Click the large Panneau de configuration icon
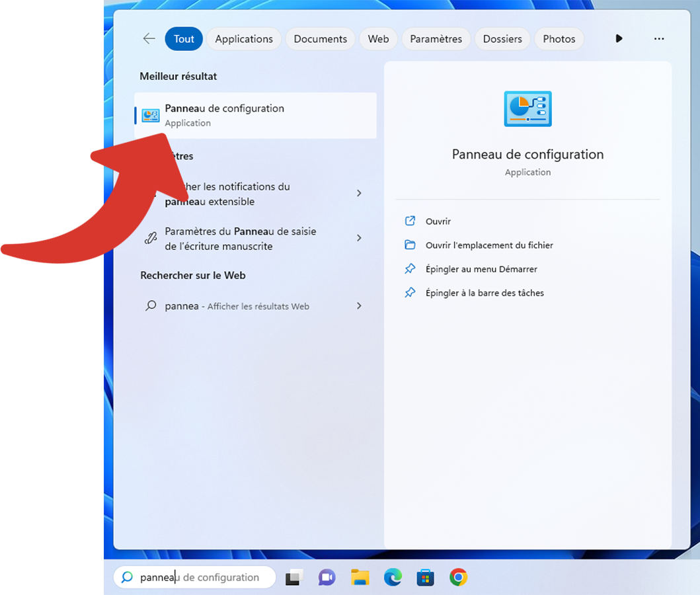Image resolution: width=700 pixels, height=595 pixels. tap(527, 109)
